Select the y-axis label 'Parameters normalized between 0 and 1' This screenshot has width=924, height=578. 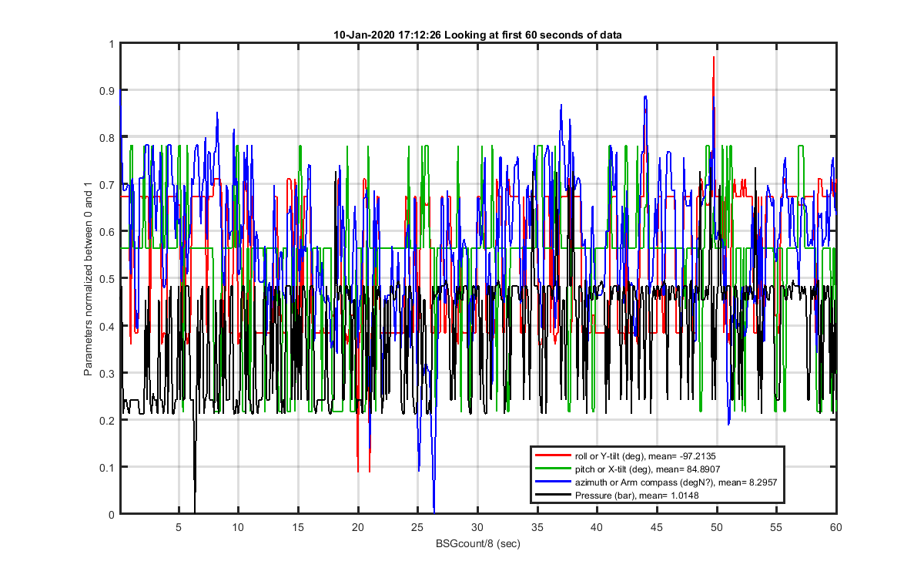pyautogui.click(x=88, y=279)
